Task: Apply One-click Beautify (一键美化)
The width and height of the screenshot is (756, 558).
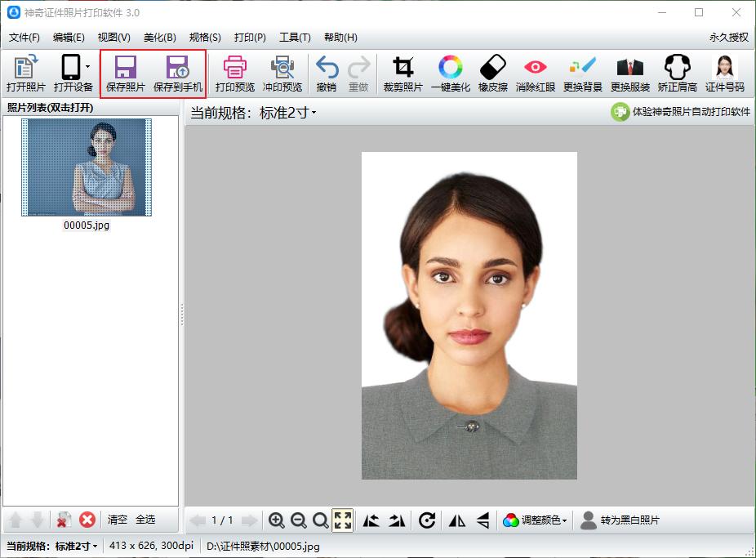Action: click(450, 67)
